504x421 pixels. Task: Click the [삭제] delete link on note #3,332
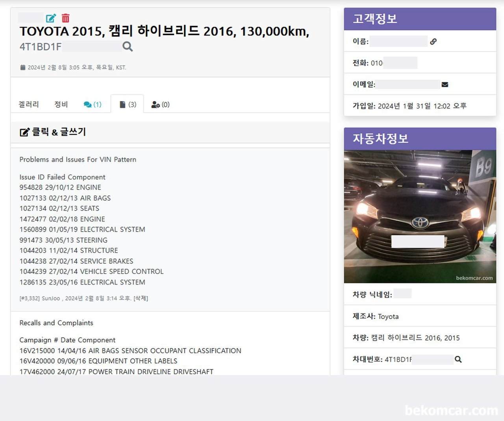tap(141, 298)
